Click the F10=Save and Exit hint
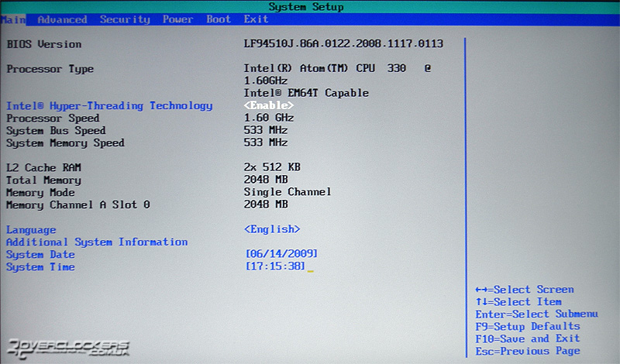Viewport: 620px width, 364px height. click(528, 338)
